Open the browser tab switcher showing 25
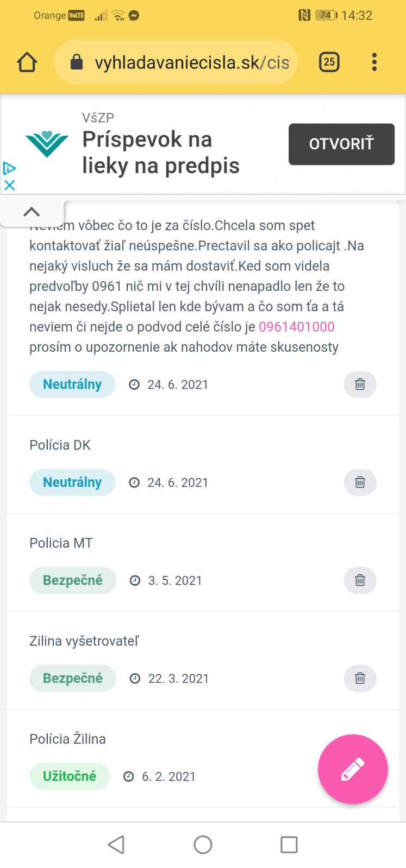The width and height of the screenshot is (406, 868). point(329,62)
